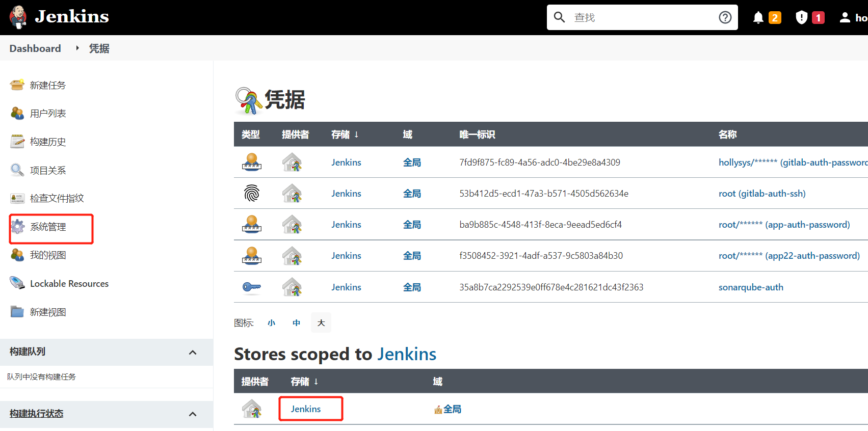868x431 pixels.
Task: Click the user account icon in header
Action: tap(845, 18)
